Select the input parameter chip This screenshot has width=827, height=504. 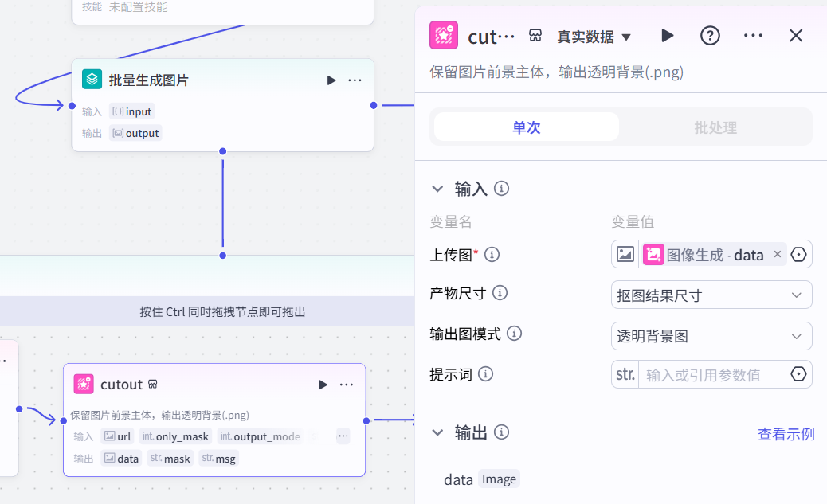(x=131, y=111)
